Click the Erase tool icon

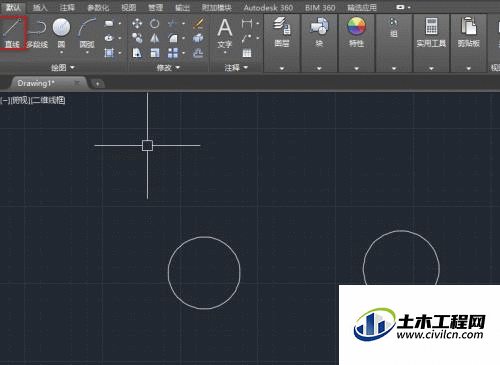[199, 23]
